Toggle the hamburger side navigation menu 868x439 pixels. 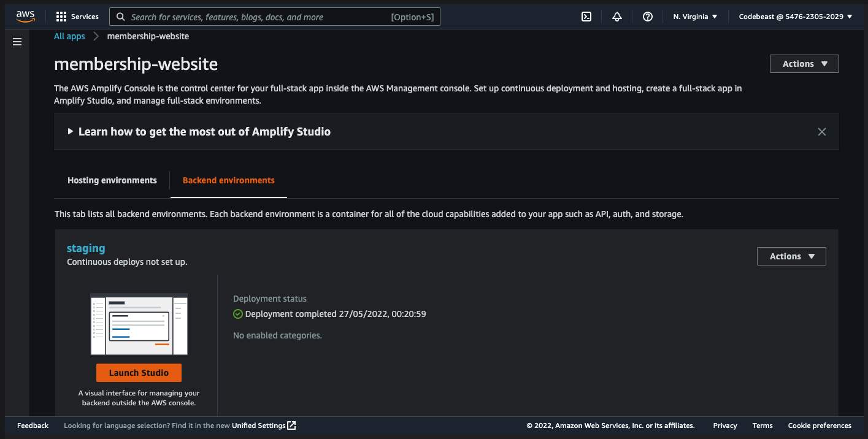point(17,42)
